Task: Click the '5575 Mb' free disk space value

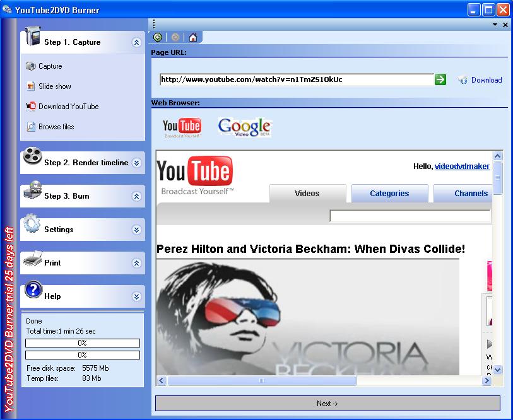Action: (95, 368)
